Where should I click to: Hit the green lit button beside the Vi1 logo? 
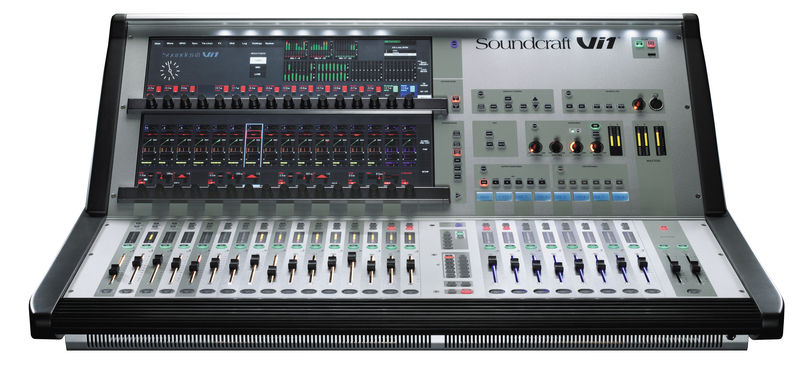point(638,44)
